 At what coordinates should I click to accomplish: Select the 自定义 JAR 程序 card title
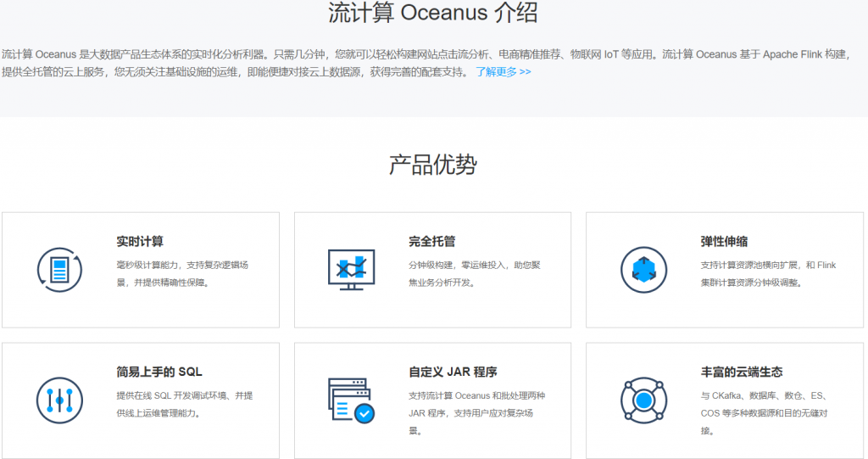coord(453,372)
